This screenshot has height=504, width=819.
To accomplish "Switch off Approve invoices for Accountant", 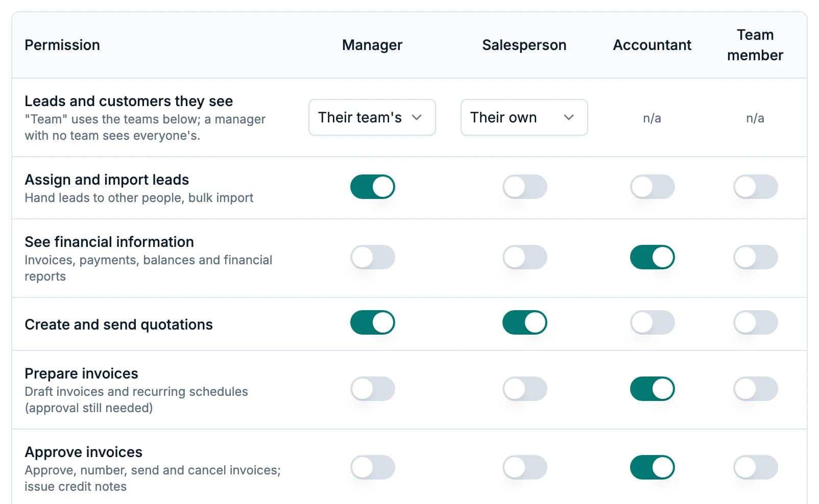I will pyautogui.click(x=653, y=467).
